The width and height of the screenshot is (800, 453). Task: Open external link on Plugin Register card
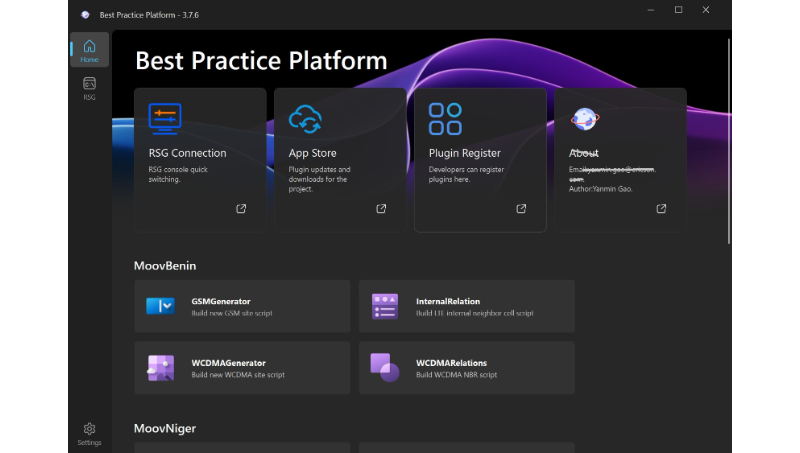(x=521, y=209)
